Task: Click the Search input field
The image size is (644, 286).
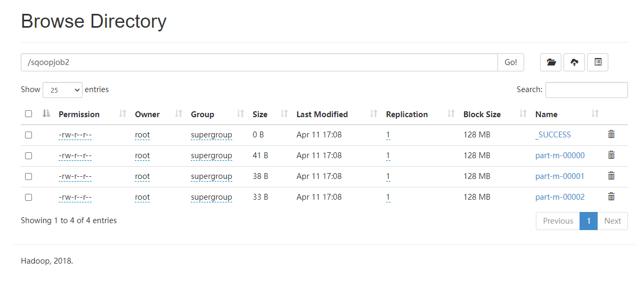Action: [x=586, y=90]
